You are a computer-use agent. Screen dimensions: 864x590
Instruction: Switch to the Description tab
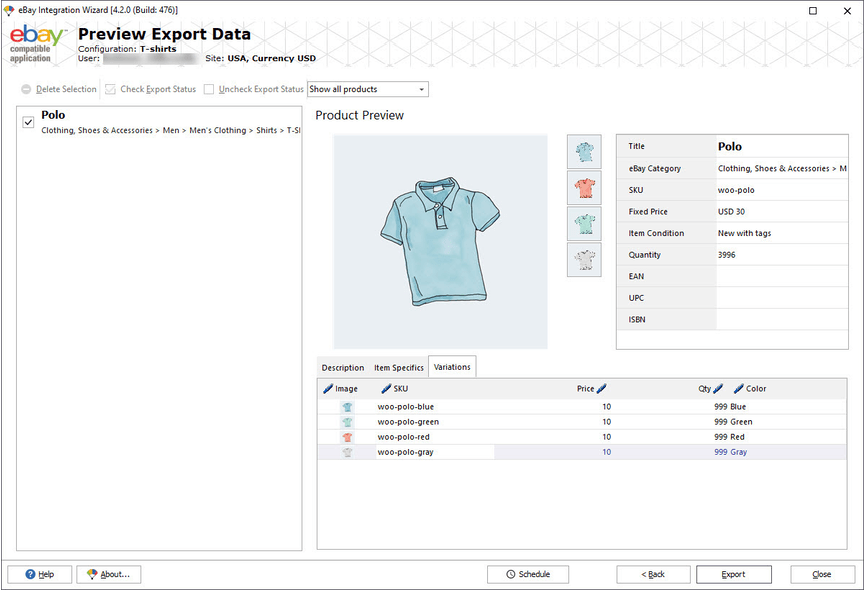(343, 367)
